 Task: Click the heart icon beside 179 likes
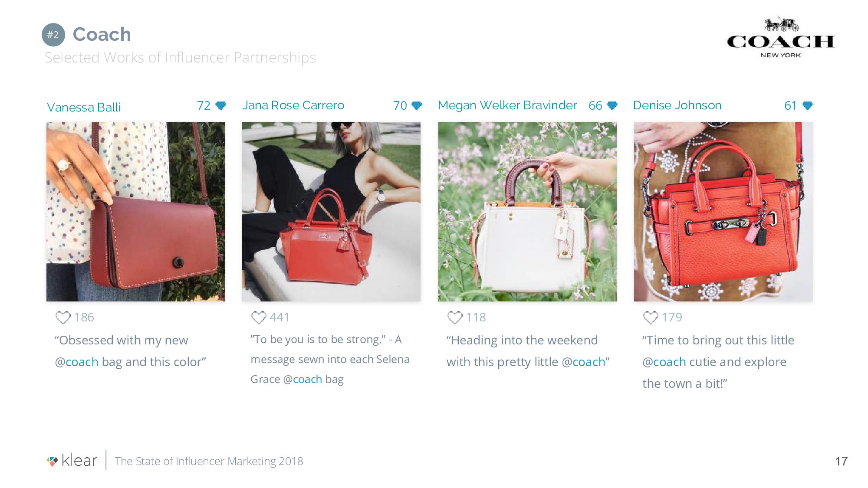point(651,318)
